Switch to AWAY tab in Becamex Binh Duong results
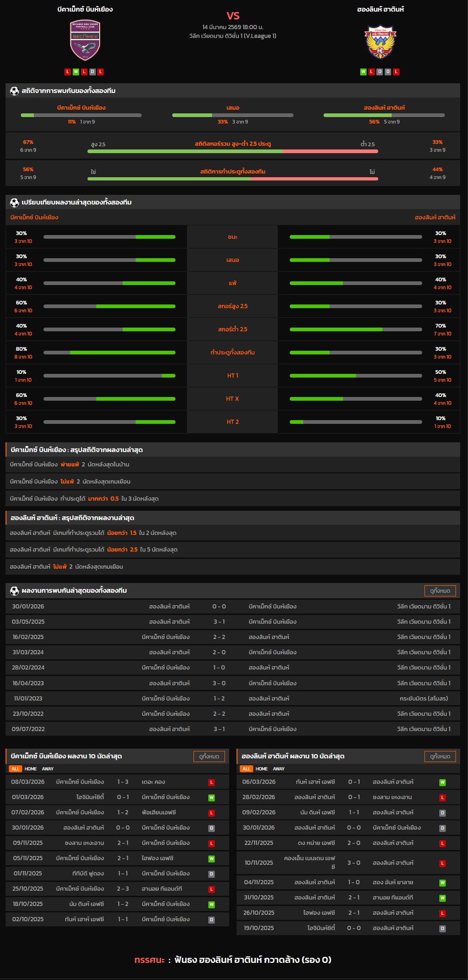Viewport: 468px width, 980px height. click(x=48, y=769)
